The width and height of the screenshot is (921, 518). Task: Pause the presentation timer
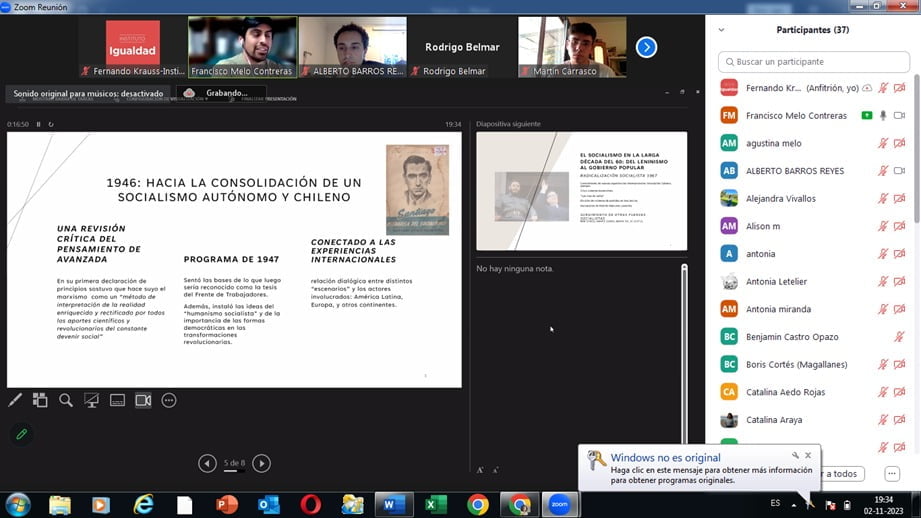(39, 124)
